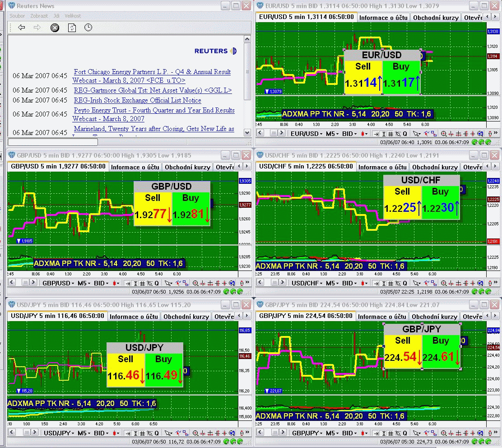Click red line-draw tool in GBP/JPY toolbar
Image resolution: width=502 pixels, height=448 pixels.
[427, 433]
